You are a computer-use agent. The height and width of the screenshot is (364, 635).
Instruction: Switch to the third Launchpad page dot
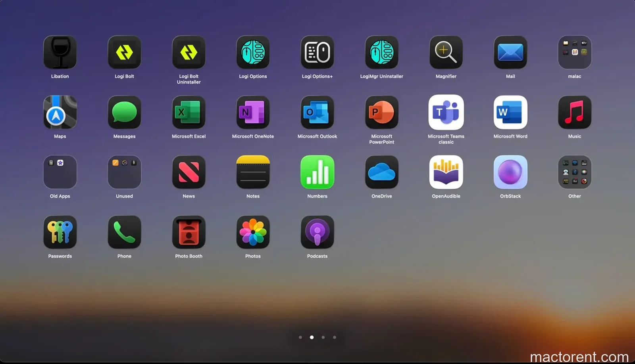pyautogui.click(x=323, y=337)
